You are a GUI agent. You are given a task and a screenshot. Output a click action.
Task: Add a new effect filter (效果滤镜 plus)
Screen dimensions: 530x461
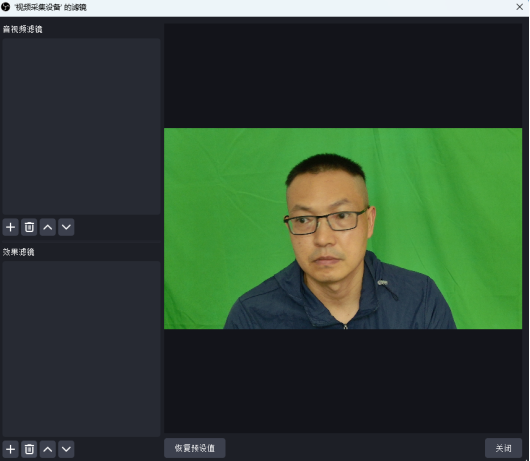(10, 449)
